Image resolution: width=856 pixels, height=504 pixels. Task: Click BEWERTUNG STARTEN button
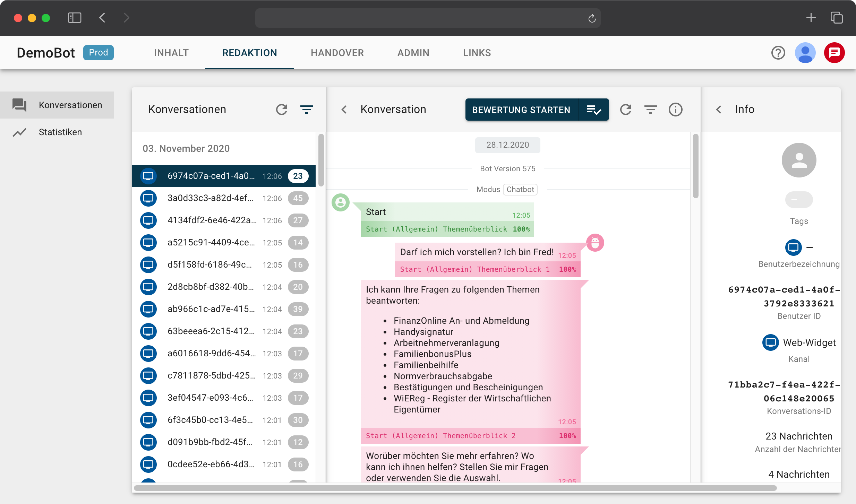(521, 109)
